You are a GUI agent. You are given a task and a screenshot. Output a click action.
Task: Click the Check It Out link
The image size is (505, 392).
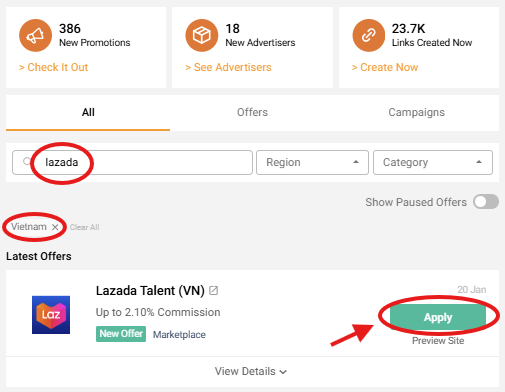(x=54, y=67)
